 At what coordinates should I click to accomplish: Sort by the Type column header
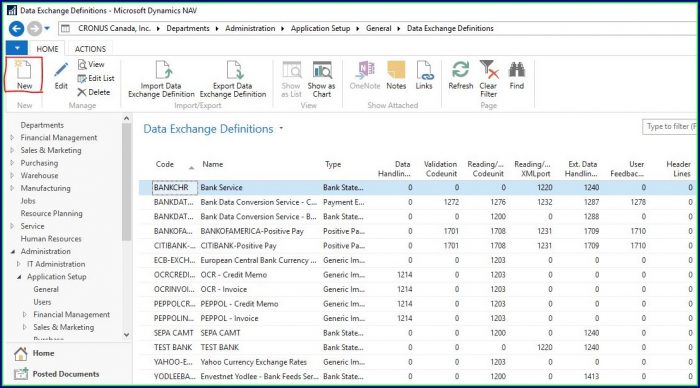(333, 164)
